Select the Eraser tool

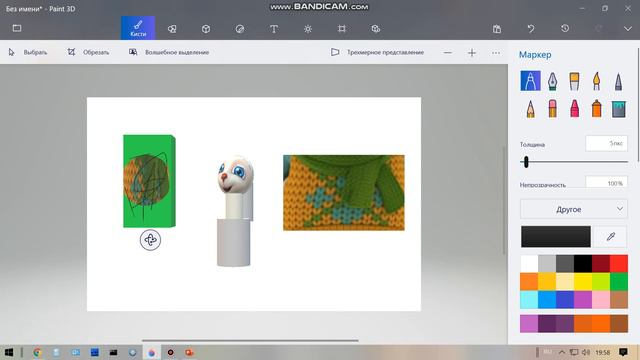pos(552,109)
